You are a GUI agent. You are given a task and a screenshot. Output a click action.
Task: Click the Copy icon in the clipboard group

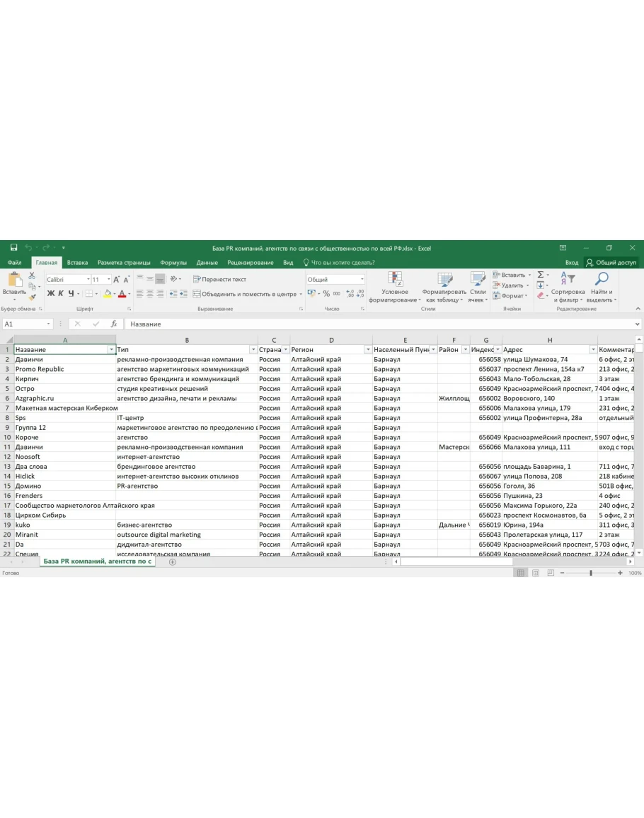tap(32, 286)
